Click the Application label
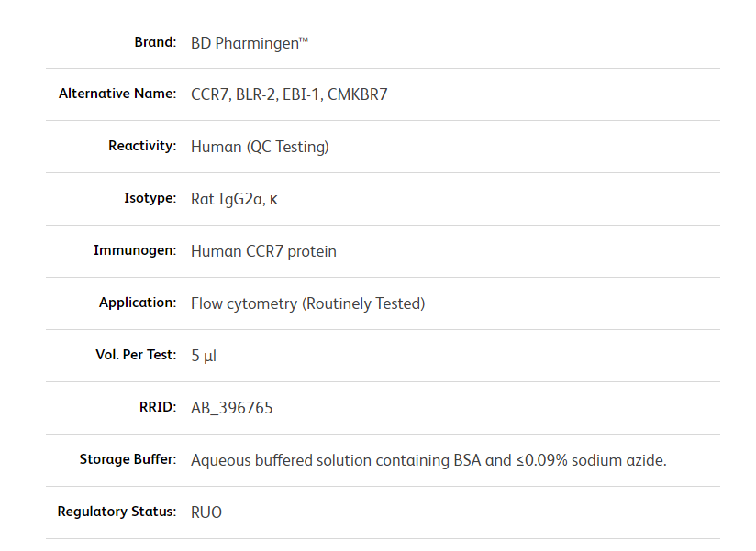The width and height of the screenshot is (756, 551). click(138, 303)
